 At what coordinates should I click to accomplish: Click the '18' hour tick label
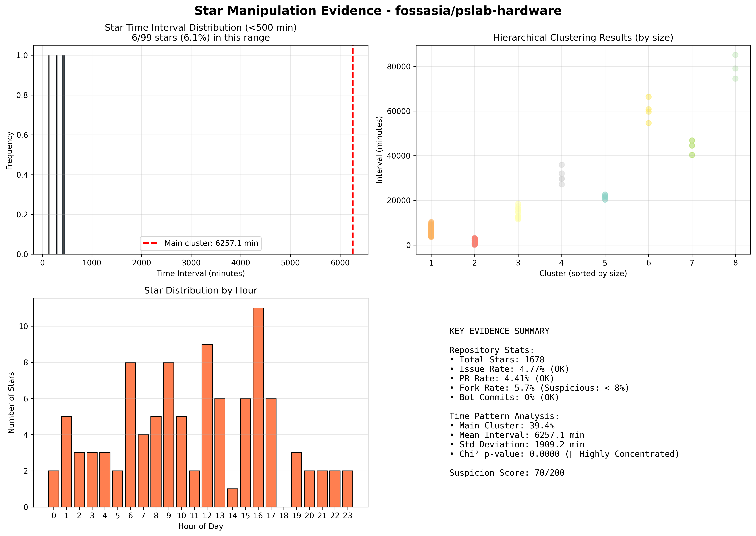(x=284, y=516)
